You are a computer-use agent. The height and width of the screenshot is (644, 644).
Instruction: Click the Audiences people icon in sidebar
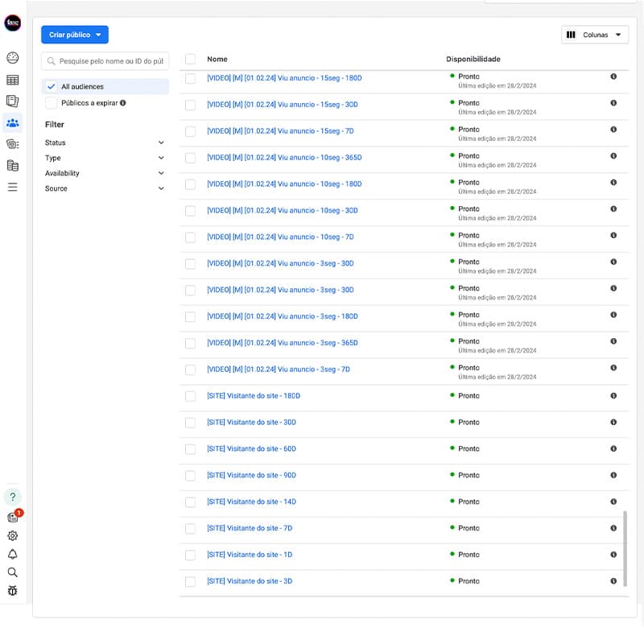(12, 123)
